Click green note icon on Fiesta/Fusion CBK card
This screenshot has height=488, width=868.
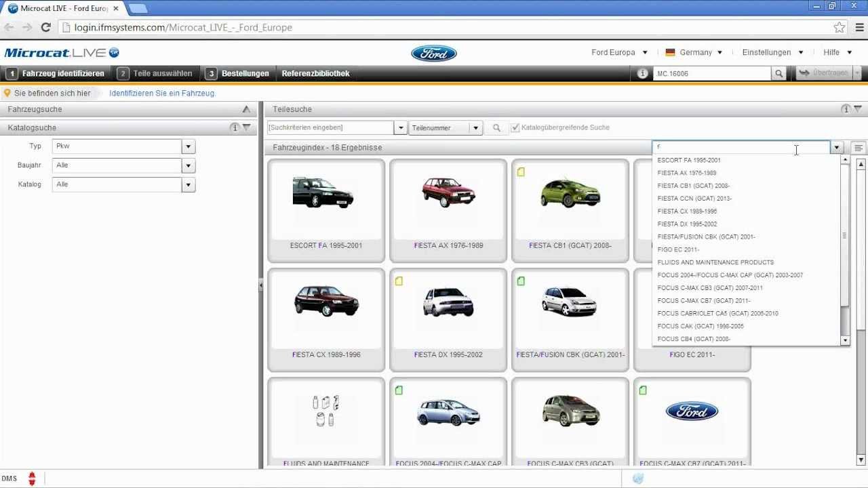click(x=521, y=281)
